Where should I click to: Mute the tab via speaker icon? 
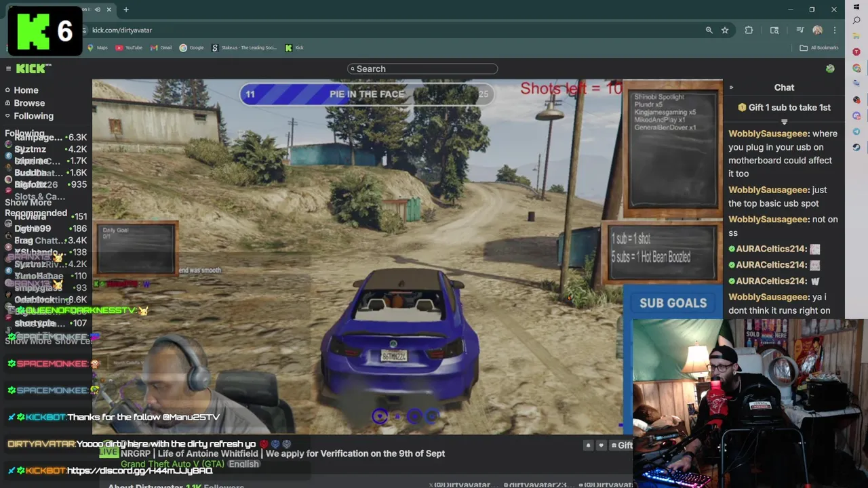tap(98, 9)
